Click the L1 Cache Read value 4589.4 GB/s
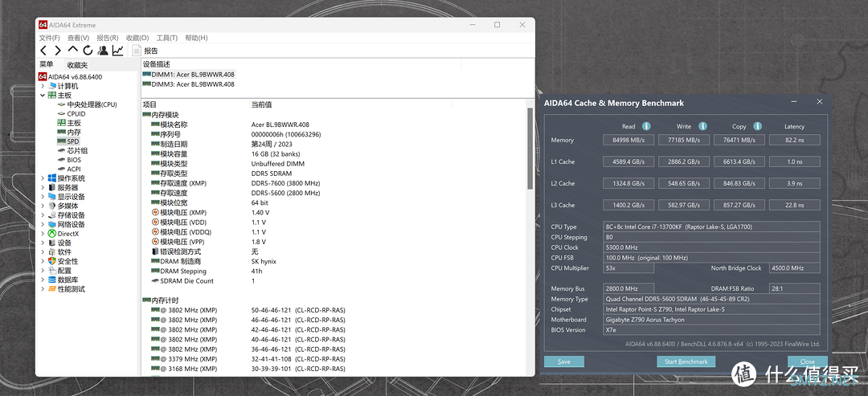Screen dimensions: 868x396 point(628,161)
